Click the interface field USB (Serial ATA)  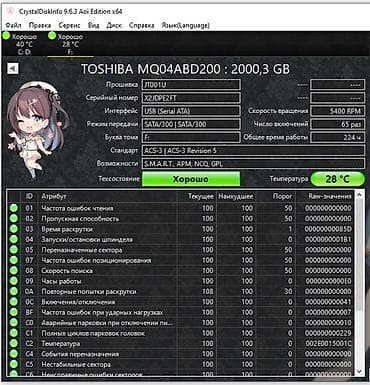point(191,111)
